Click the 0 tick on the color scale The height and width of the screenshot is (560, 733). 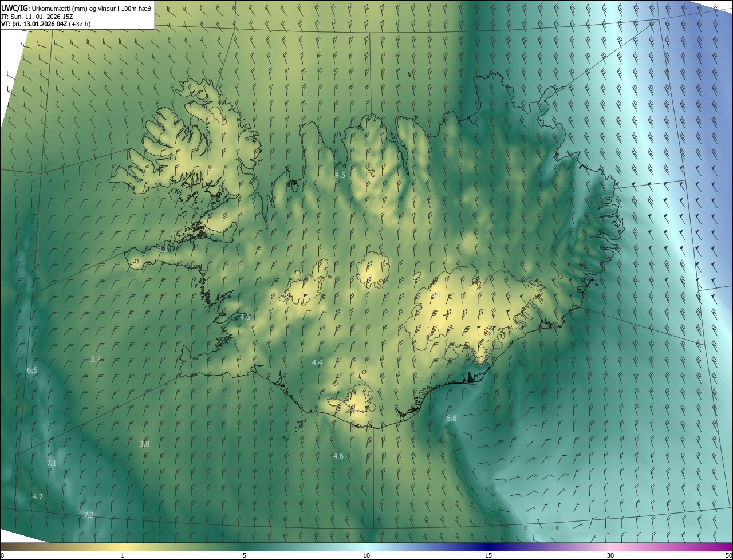coord(2,555)
